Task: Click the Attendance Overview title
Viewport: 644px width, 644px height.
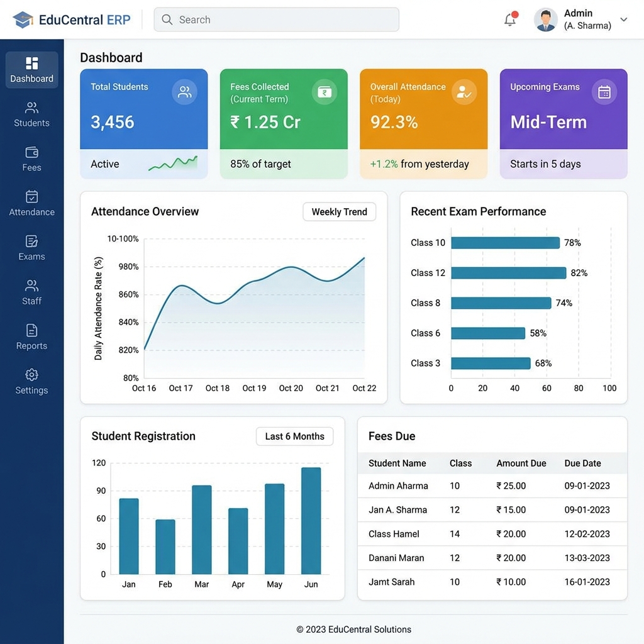Action: 145,211
